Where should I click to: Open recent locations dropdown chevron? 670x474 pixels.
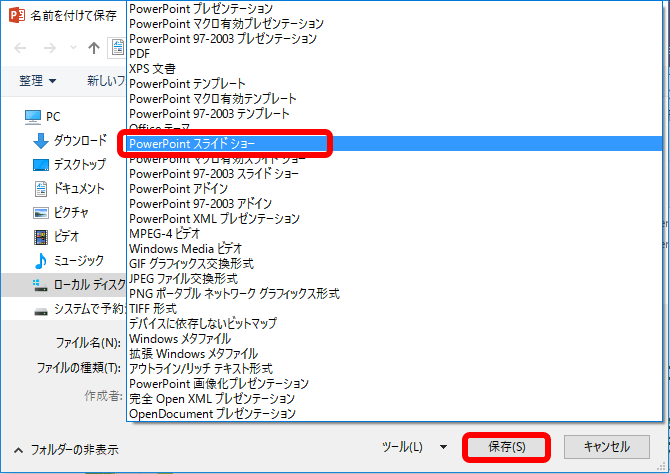point(73,47)
